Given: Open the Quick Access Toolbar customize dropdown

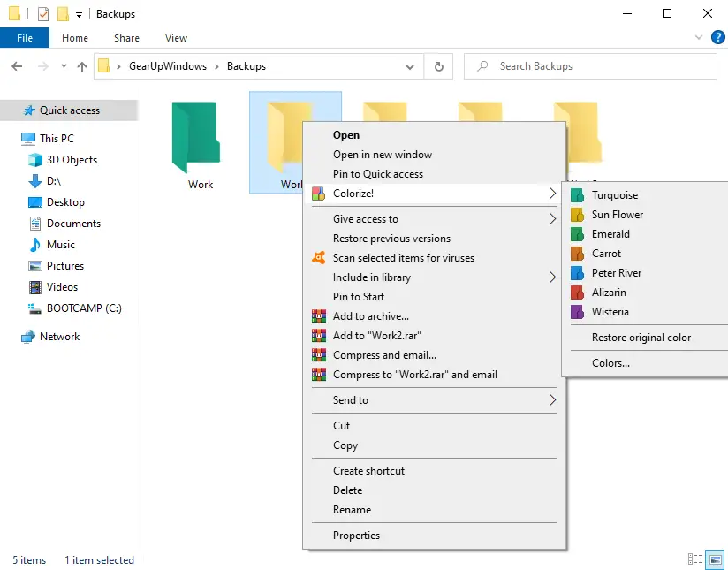Looking at the screenshot, I should point(79,15).
